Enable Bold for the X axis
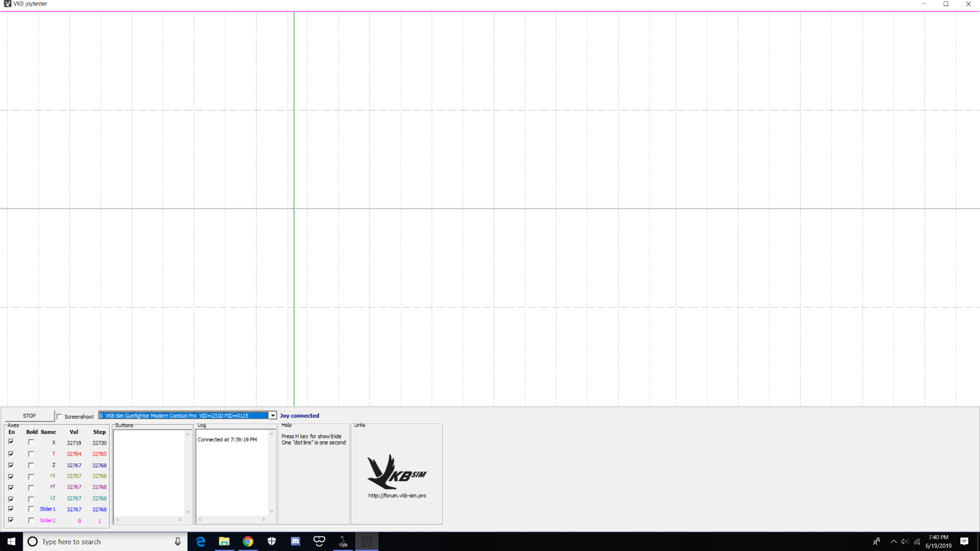 coord(31,442)
